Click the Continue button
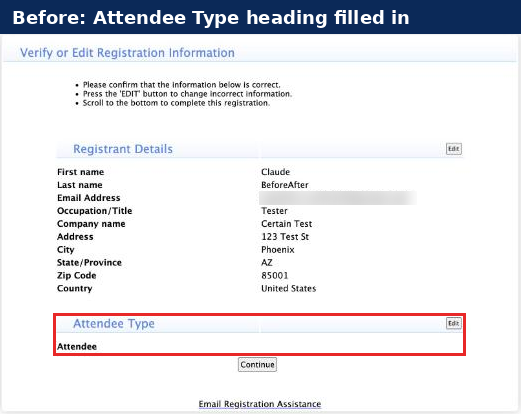The height and width of the screenshot is (414, 521). coord(257,364)
